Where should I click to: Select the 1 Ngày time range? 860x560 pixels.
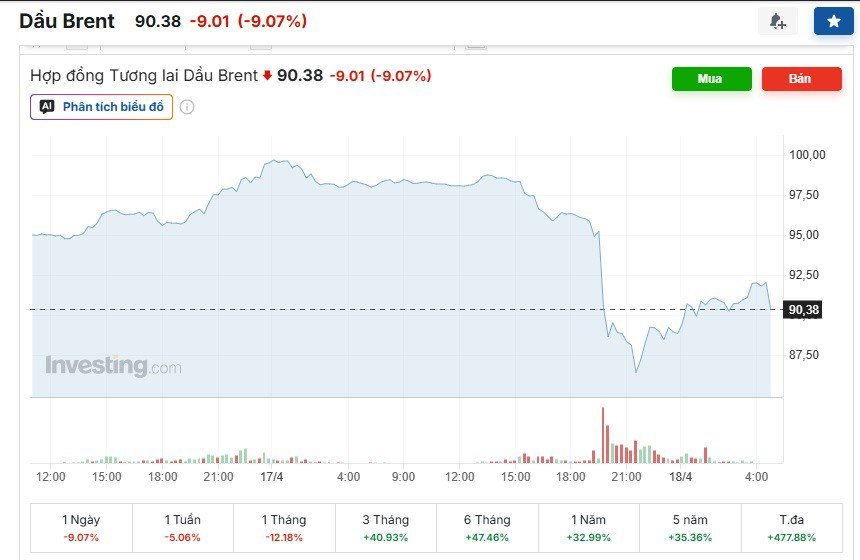(81, 528)
